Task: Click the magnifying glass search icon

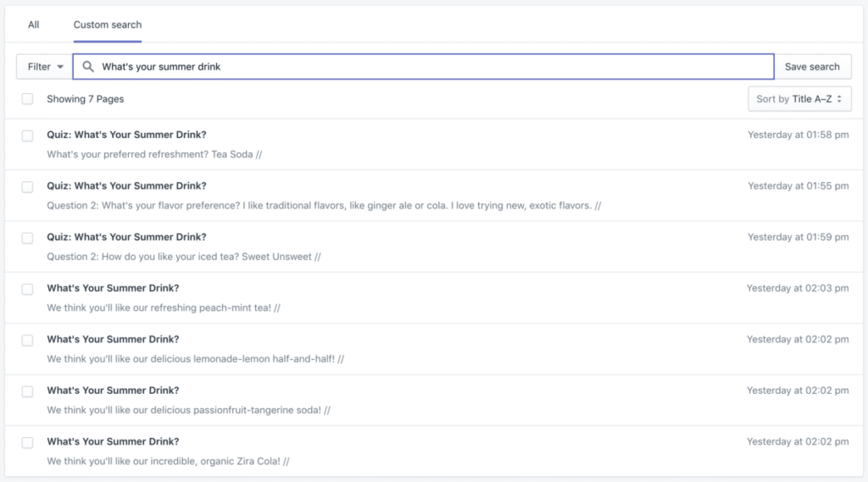Action: [x=87, y=67]
